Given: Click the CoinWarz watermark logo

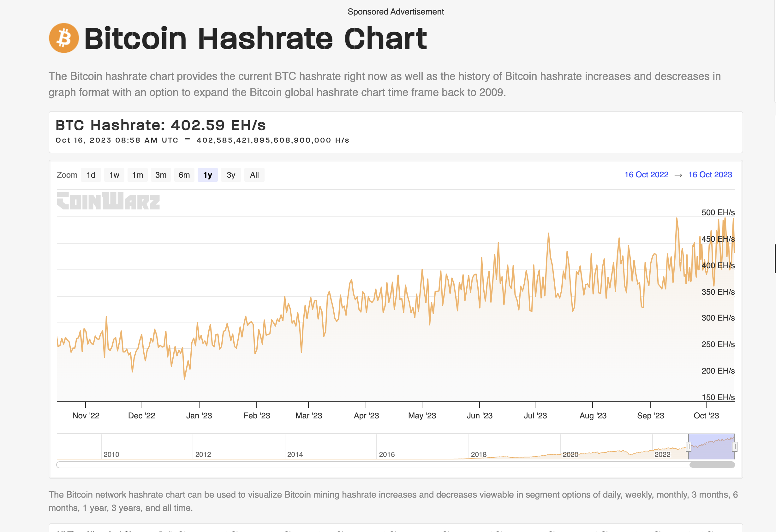Looking at the screenshot, I should [x=108, y=201].
